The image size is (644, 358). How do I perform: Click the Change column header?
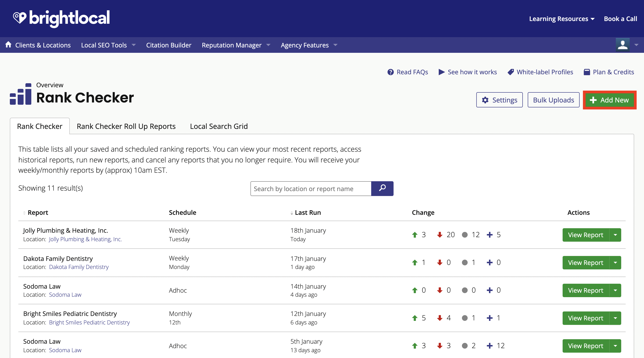[423, 212]
